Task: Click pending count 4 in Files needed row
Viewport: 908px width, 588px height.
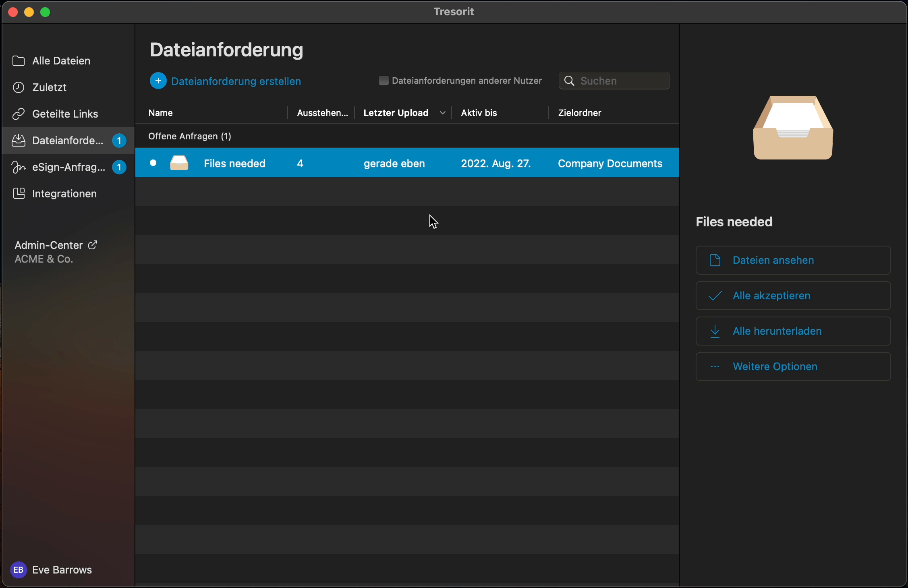Action: click(x=300, y=164)
